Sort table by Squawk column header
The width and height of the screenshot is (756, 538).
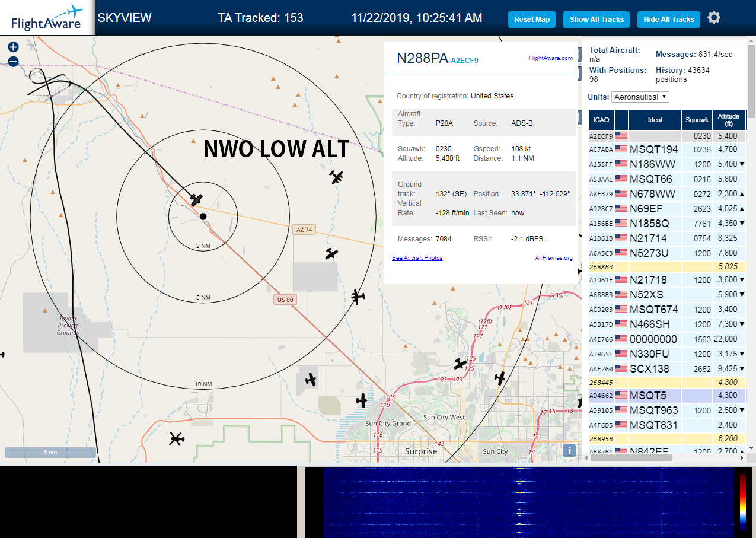697,120
